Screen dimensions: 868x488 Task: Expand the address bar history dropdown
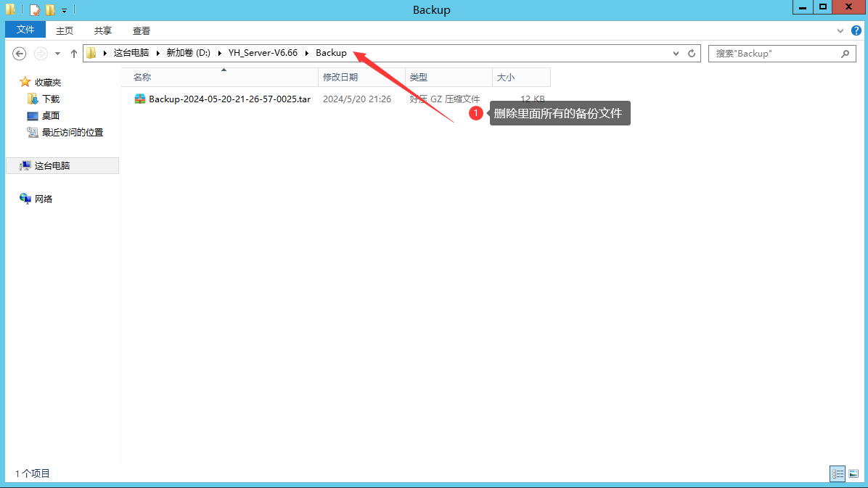[676, 54]
